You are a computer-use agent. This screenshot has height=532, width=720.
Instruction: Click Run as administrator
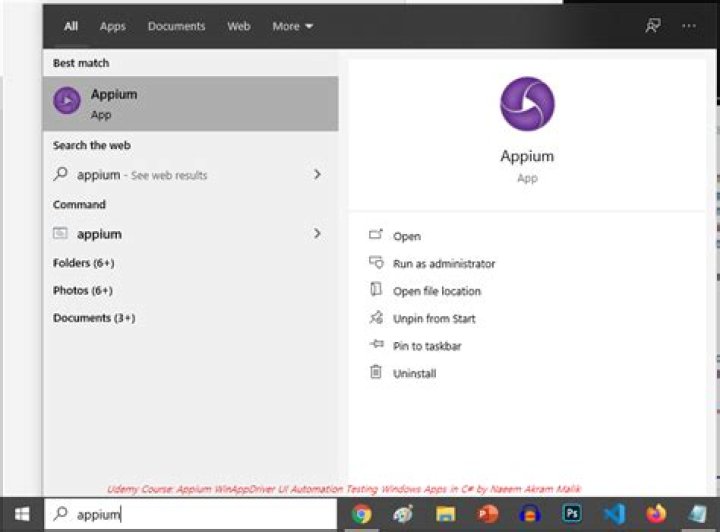coord(444,264)
